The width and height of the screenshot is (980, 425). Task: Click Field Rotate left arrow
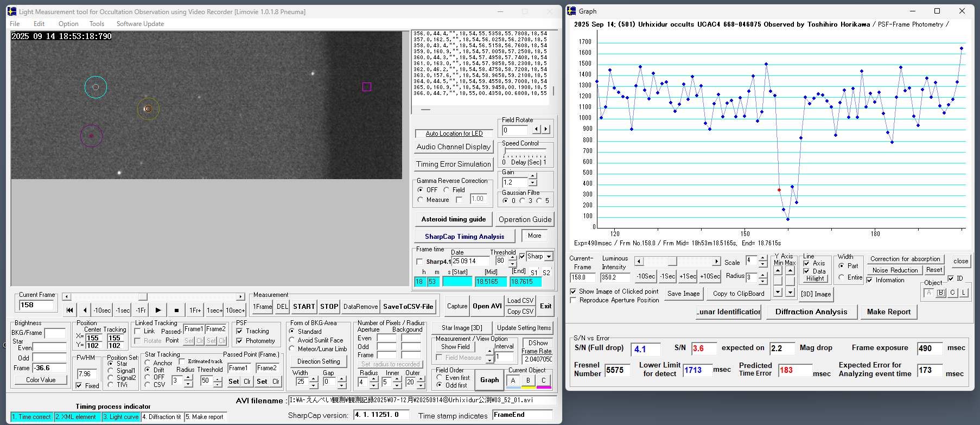pos(536,129)
